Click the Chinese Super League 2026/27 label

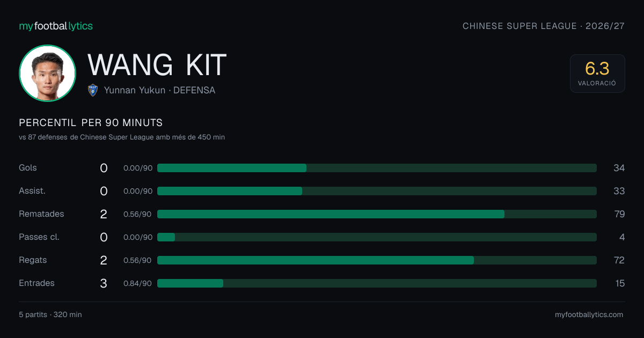click(544, 26)
